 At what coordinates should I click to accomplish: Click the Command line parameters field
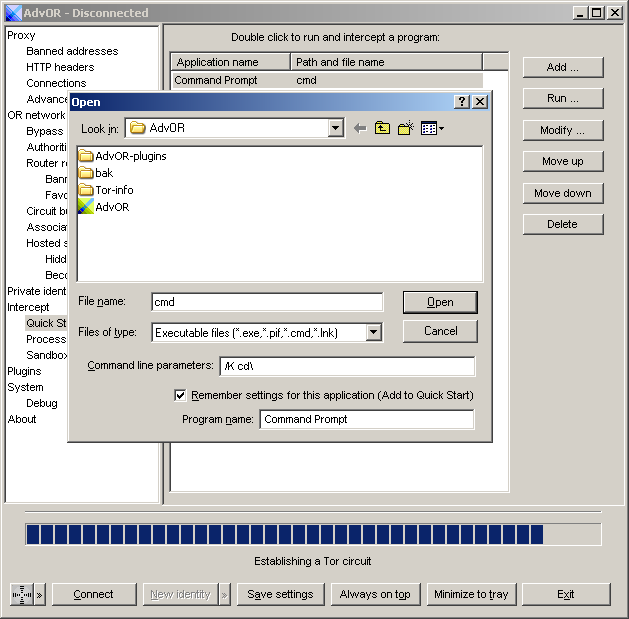(347, 366)
